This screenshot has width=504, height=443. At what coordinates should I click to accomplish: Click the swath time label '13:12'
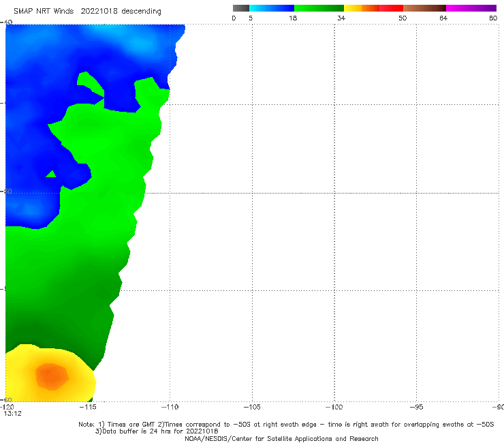pyautogui.click(x=12, y=414)
